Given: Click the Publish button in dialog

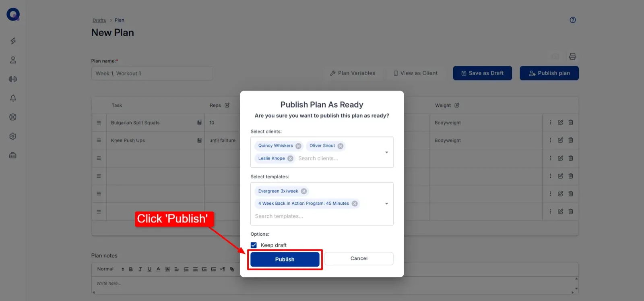Looking at the screenshot, I should point(285,259).
